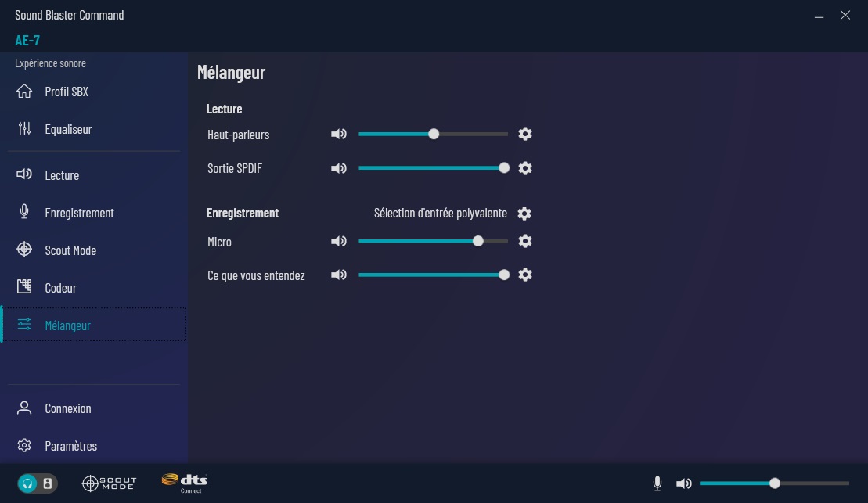Adjust Ce que vous entendez slider
Viewport: 868px width, 503px height.
[x=433, y=275]
